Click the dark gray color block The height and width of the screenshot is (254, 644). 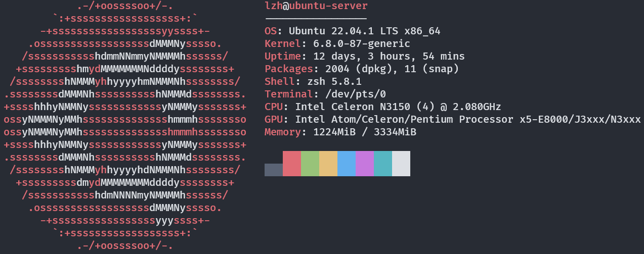[x=274, y=170]
